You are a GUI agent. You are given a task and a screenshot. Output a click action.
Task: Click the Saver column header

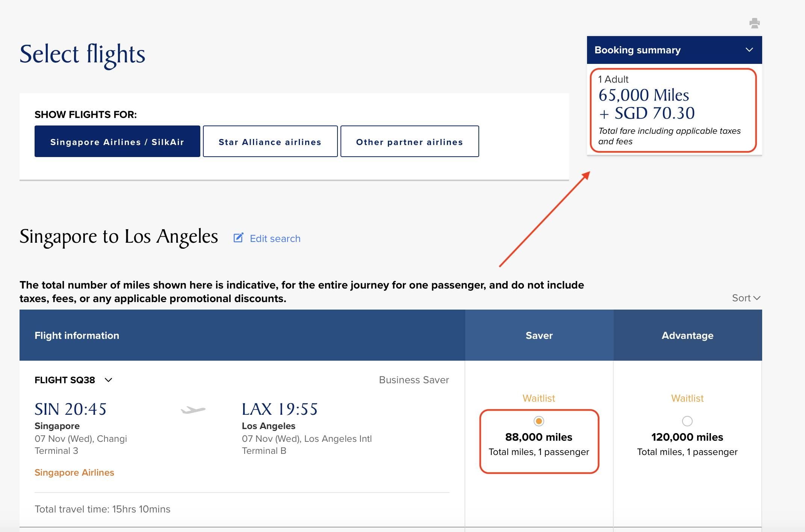point(539,336)
